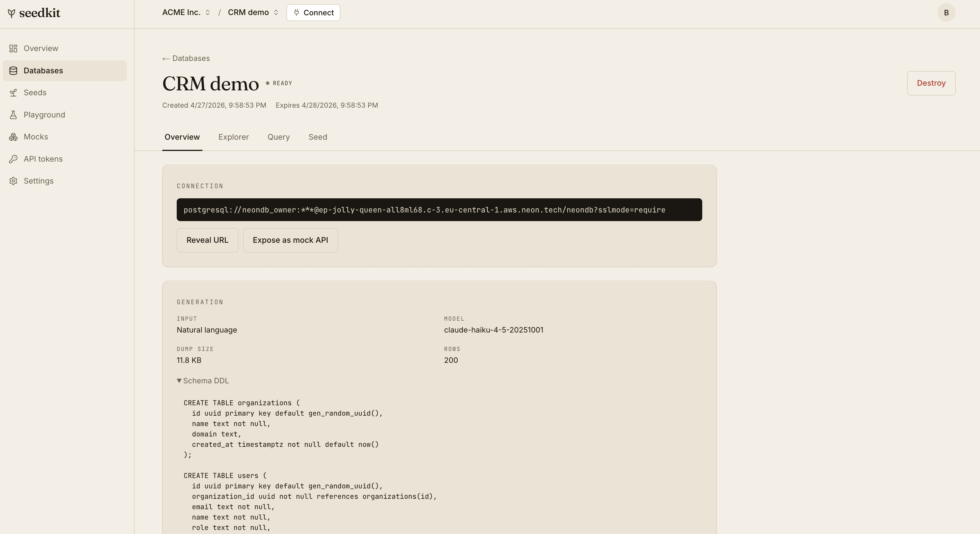
Task: Switch to the Query tab
Action: point(278,137)
